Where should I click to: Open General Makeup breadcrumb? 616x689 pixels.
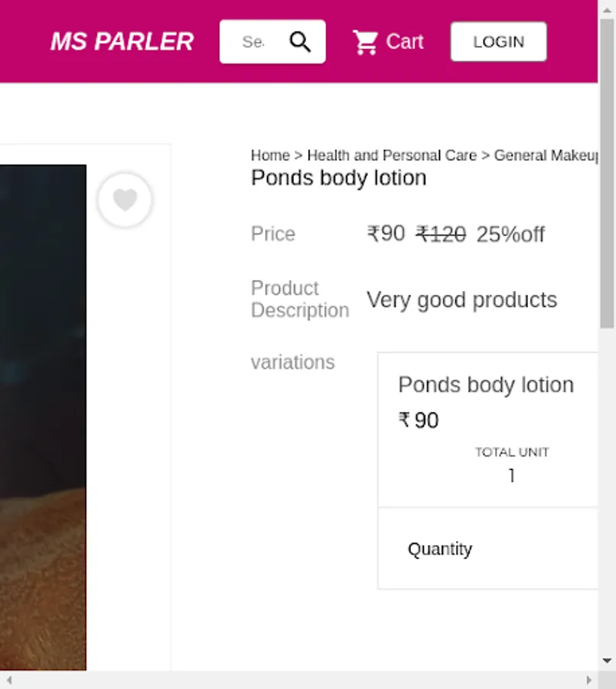pyautogui.click(x=546, y=155)
